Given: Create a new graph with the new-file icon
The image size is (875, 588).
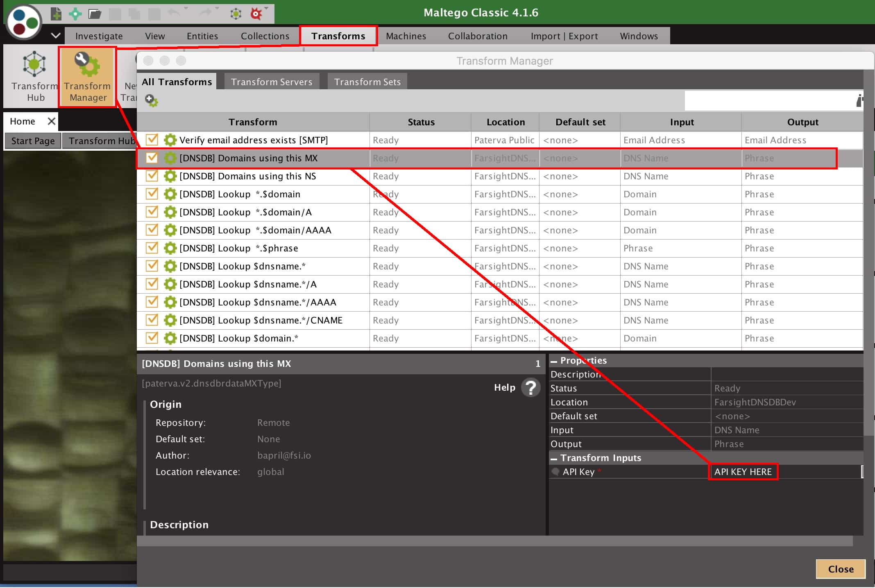Looking at the screenshot, I should click(x=56, y=14).
